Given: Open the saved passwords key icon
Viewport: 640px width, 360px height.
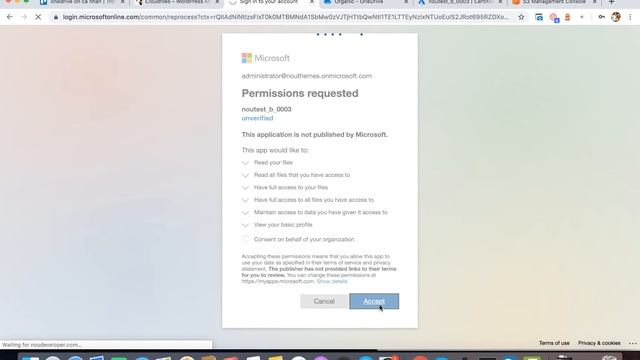Looking at the screenshot, I should click(x=601, y=17).
